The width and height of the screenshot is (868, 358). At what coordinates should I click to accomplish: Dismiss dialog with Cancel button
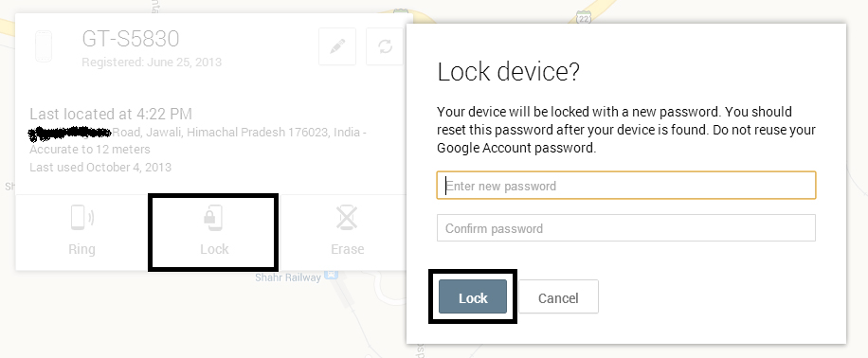pos(558,297)
